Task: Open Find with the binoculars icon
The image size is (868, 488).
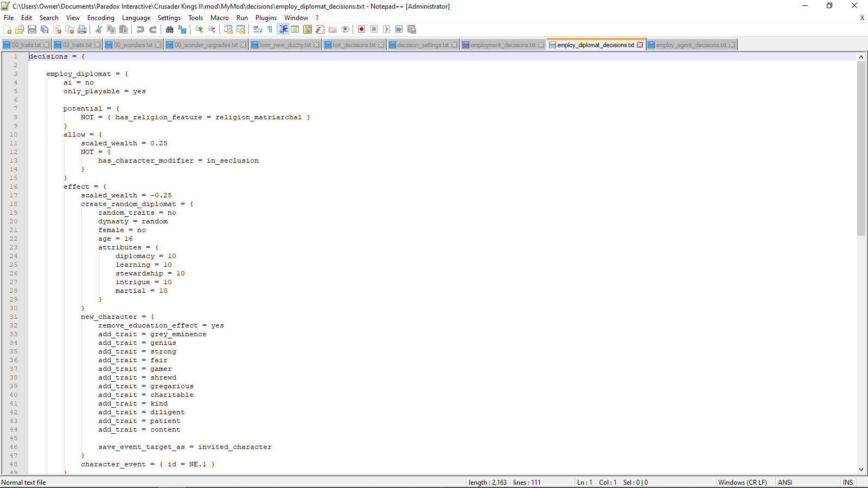Action: pyautogui.click(x=170, y=29)
